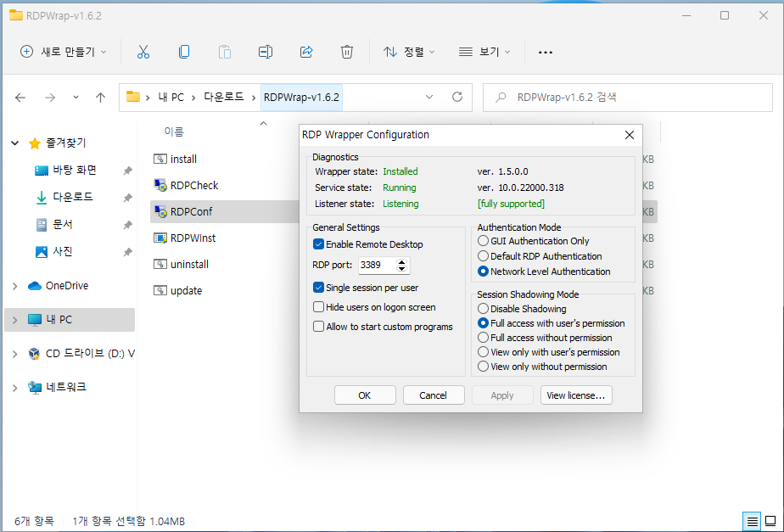The image size is (784, 532).
Task: Open 사진 in quick access sidebar
Action: coord(63,251)
